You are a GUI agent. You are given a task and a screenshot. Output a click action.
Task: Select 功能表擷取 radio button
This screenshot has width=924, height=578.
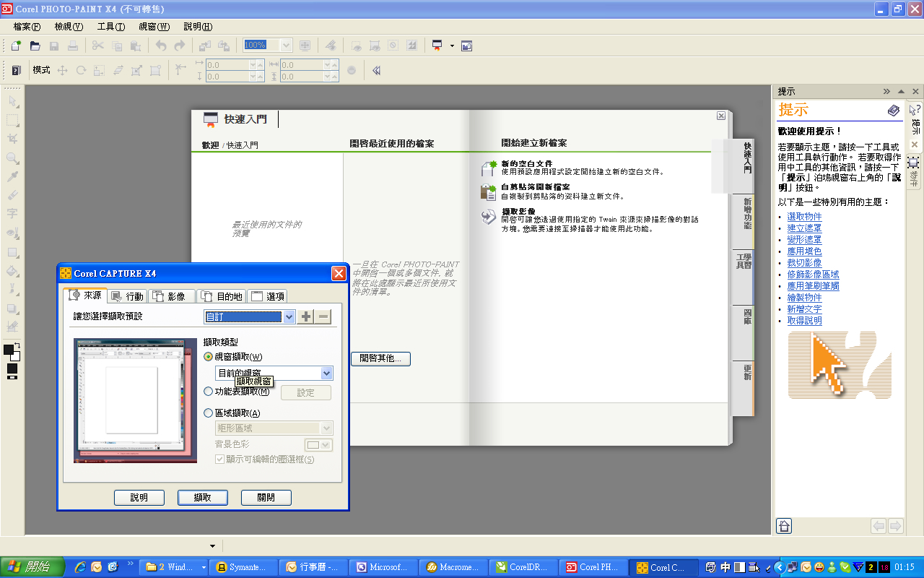pyautogui.click(x=209, y=392)
